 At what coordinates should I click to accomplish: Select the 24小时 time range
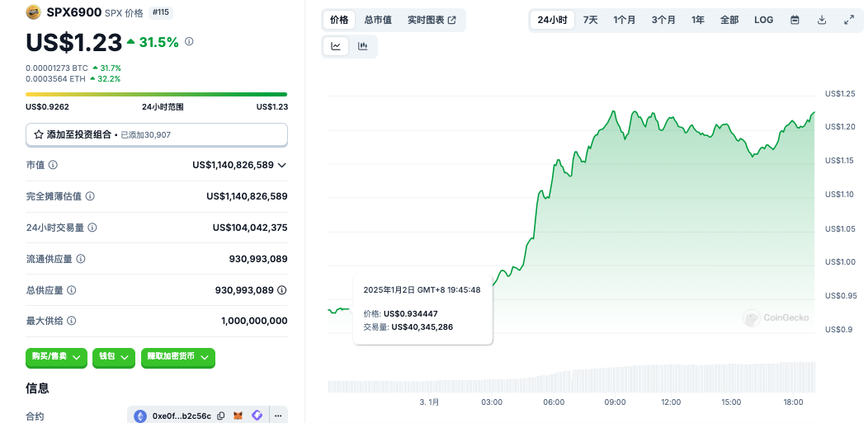(x=553, y=20)
